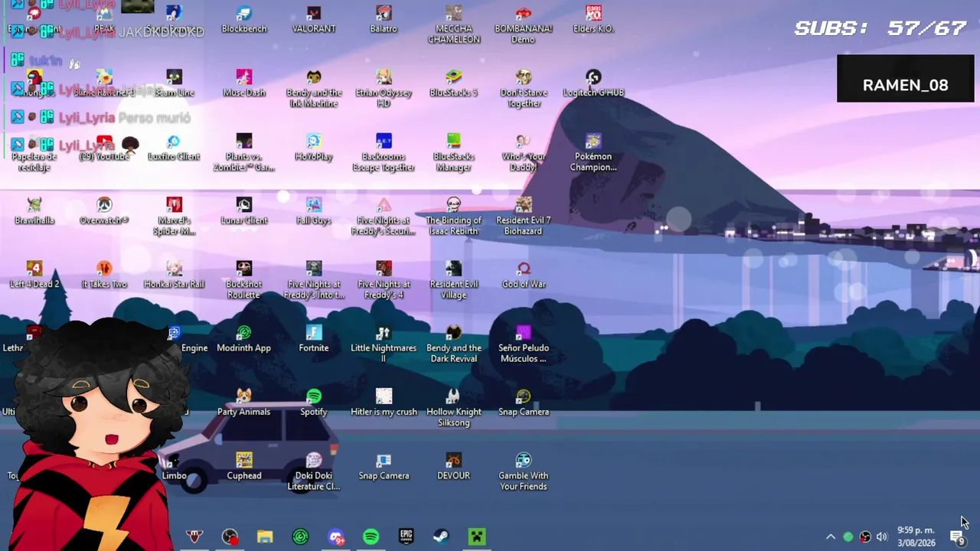Click the God of War shortcut
This screenshot has height=551, width=980.
524,275
